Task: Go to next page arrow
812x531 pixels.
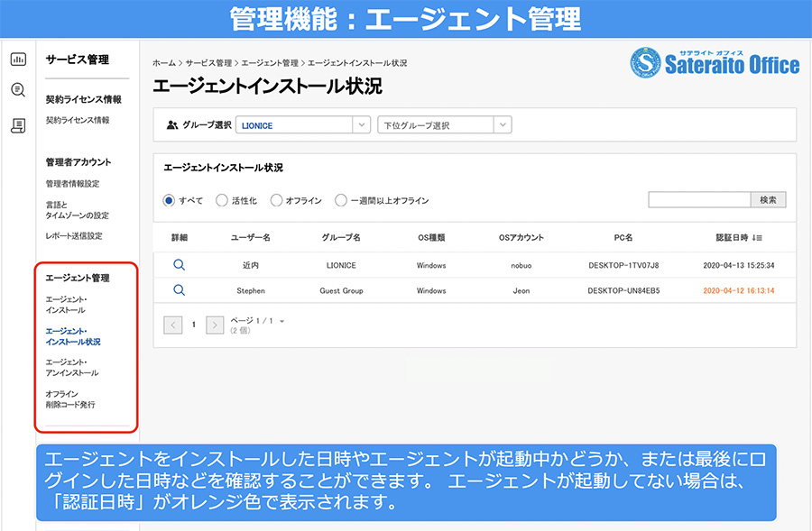Action: [x=215, y=325]
